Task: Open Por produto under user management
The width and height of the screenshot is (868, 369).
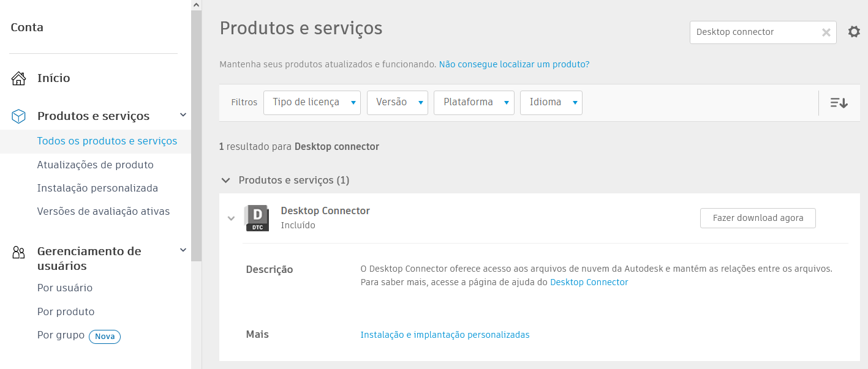Action: [x=66, y=311]
